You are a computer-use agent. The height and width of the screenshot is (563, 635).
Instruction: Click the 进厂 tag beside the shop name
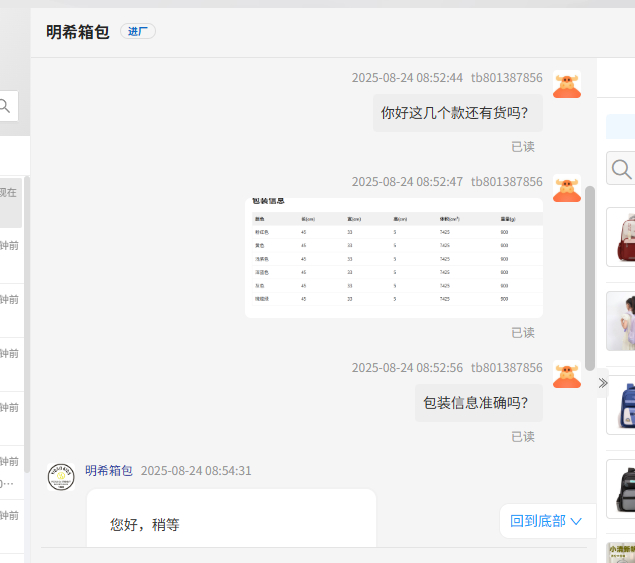click(138, 31)
